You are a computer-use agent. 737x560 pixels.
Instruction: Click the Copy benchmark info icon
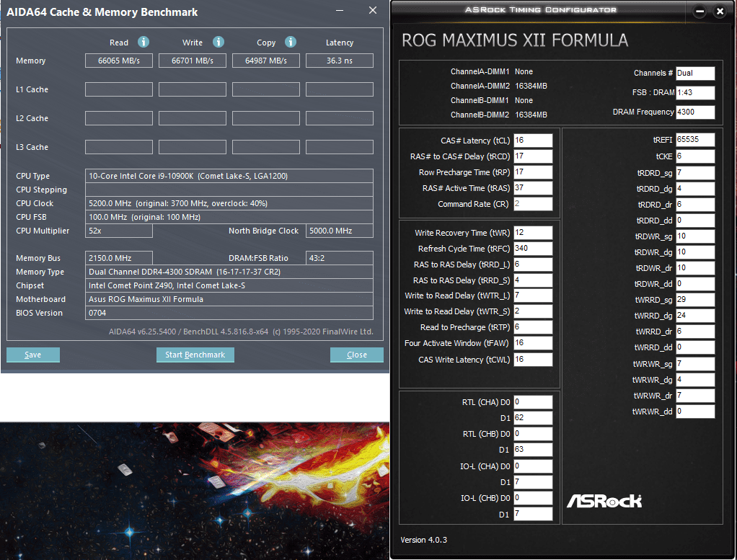pos(289,42)
